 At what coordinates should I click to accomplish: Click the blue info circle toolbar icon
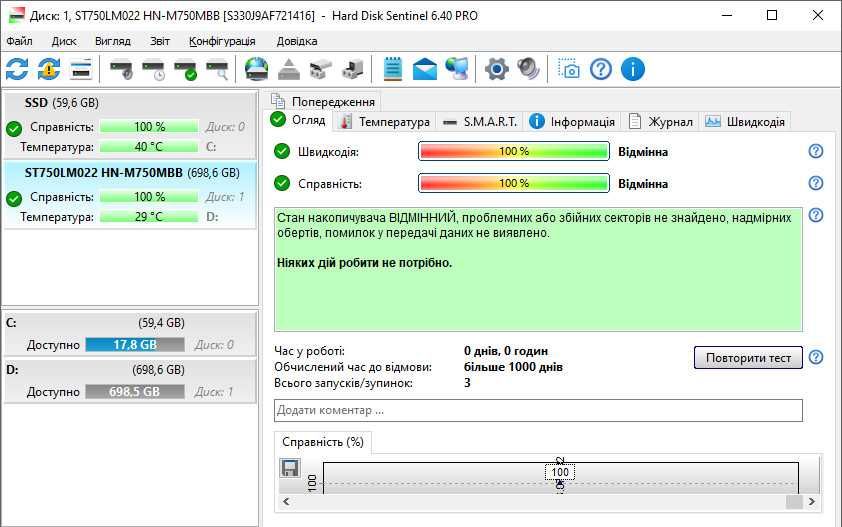633,69
